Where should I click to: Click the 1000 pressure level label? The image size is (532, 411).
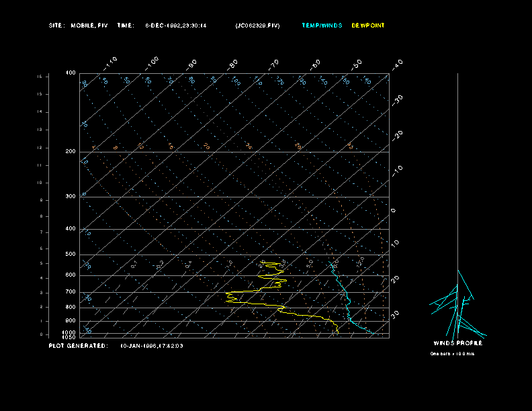point(69,332)
